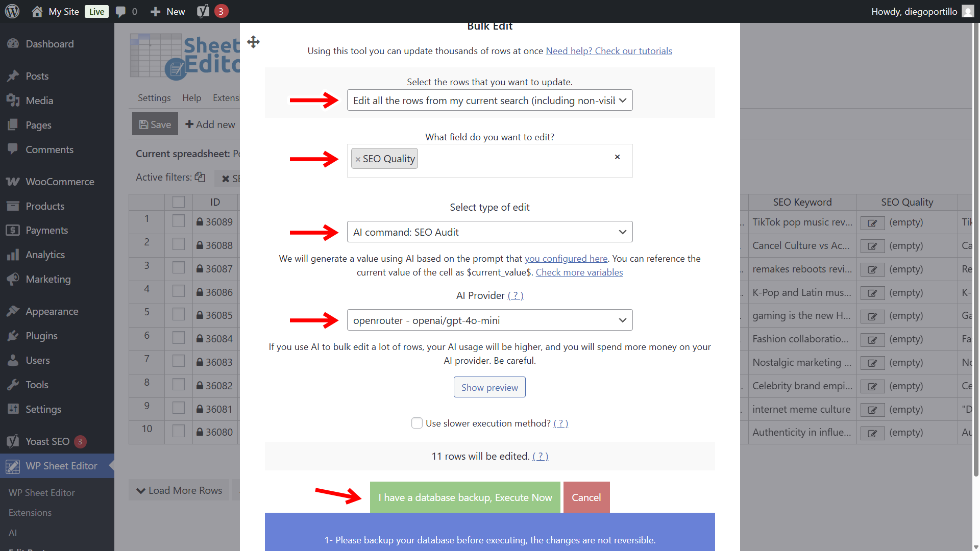
Task: Click the Show preview button
Action: (x=489, y=387)
